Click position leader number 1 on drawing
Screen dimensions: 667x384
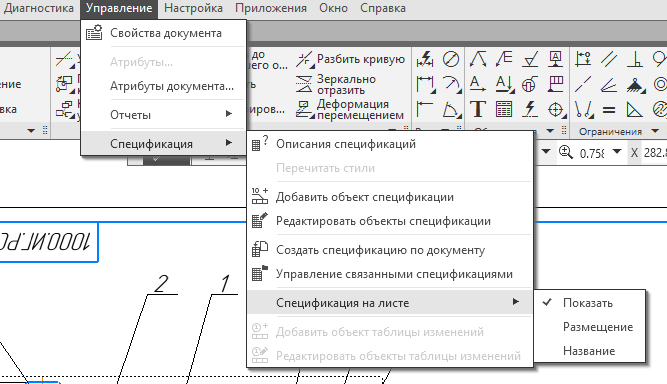225,284
